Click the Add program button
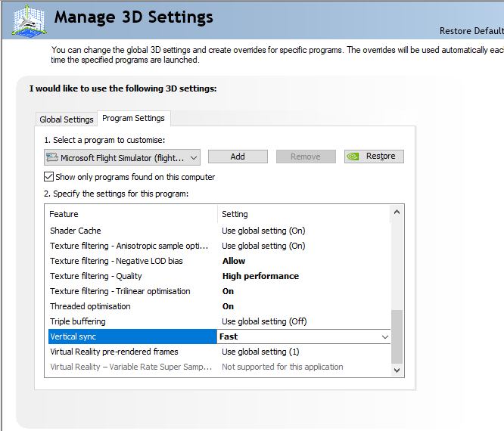The height and width of the screenshot is (431, 504). click(x=238, y=157)
